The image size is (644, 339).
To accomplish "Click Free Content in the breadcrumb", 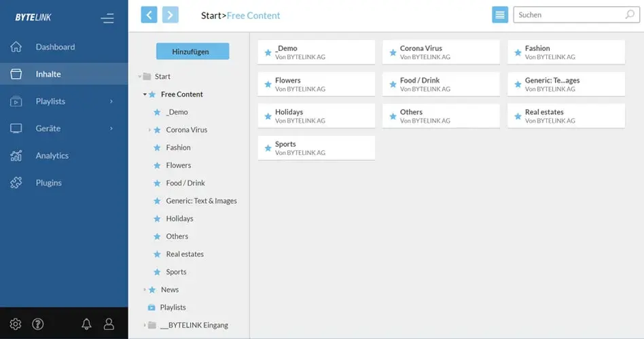I will pos(253,16).
